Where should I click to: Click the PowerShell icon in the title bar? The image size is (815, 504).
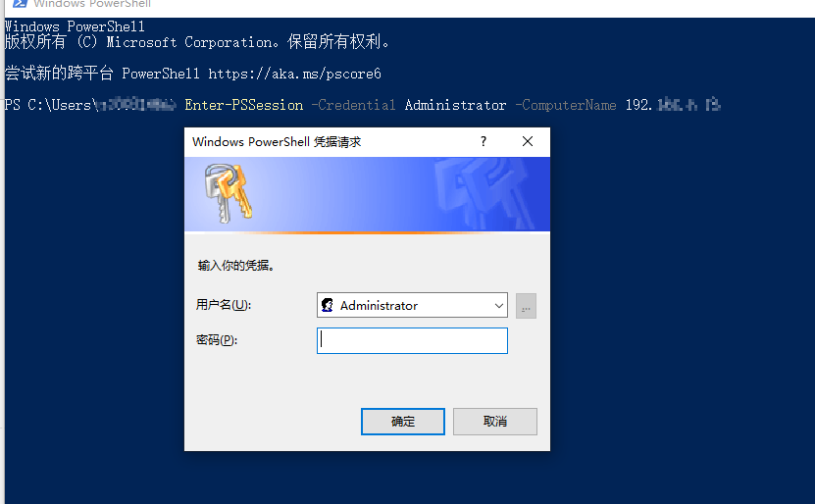tap(20, 3)
